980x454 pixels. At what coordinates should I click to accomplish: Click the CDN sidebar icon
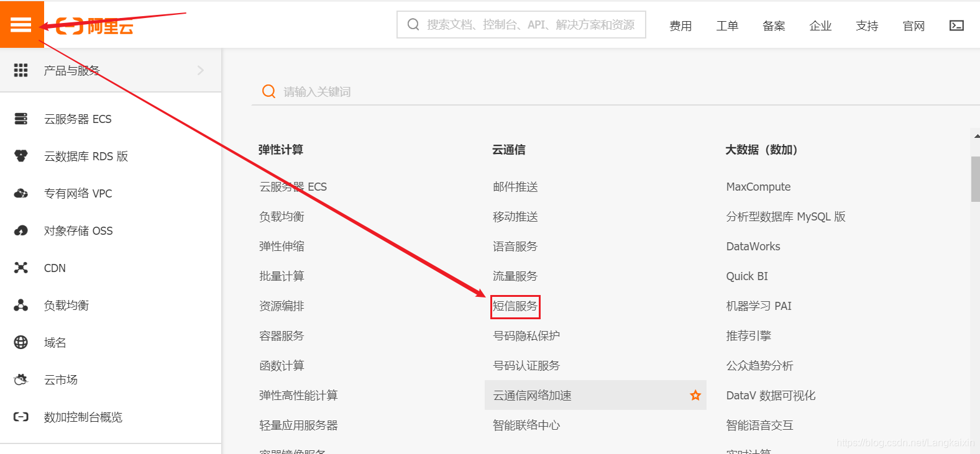(21, 268)
